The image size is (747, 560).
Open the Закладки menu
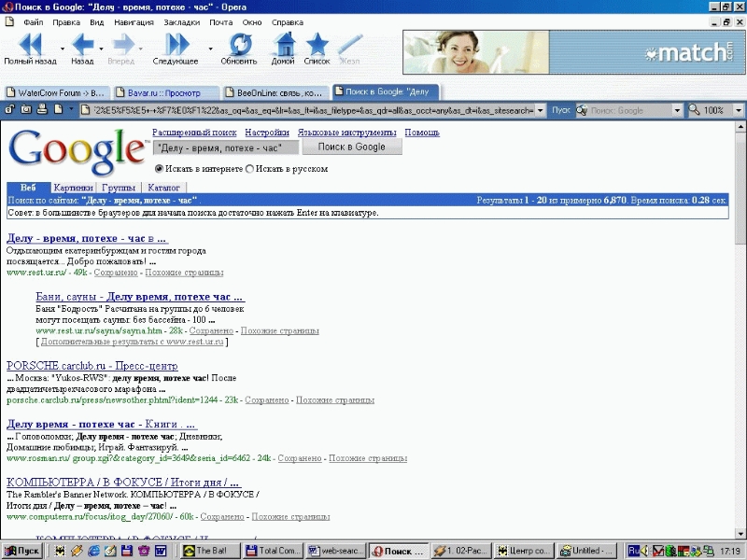pos(181,22)
